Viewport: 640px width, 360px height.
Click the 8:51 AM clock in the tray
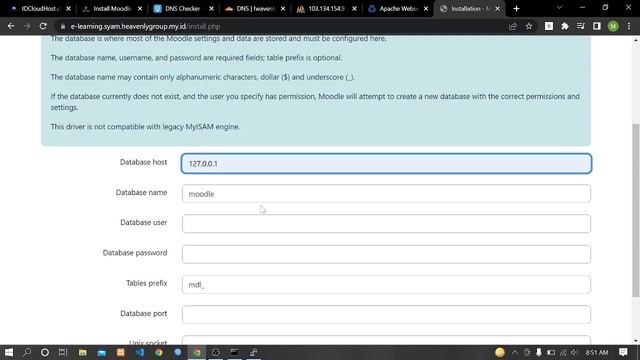click(596, 352)
